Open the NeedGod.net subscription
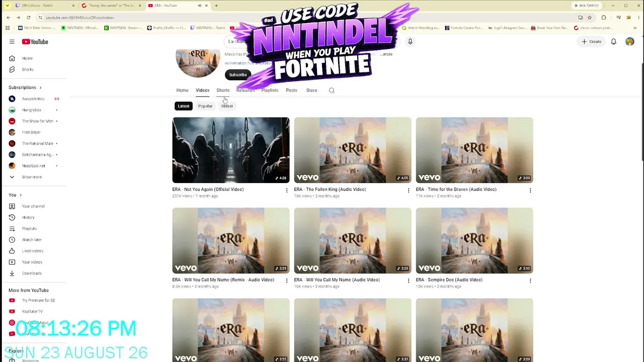Image resolution: width=644 pixels, height=362 pixels. [x=33, y=165]
